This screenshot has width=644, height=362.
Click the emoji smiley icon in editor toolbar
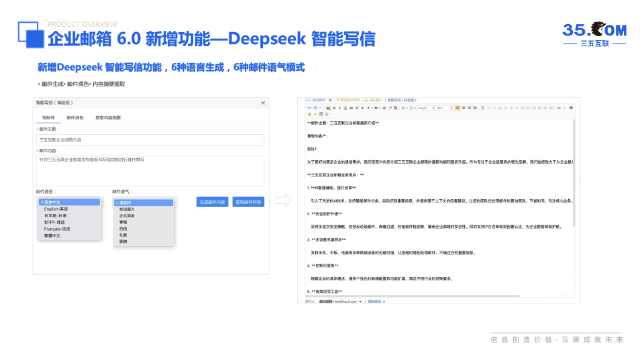309,114
